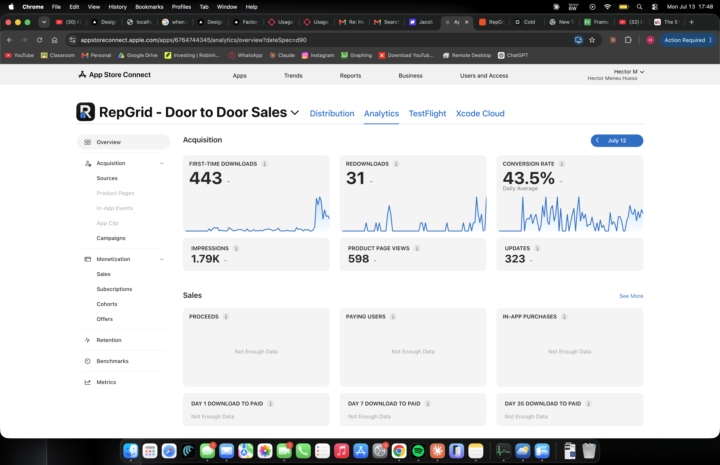The height and width of the screenshot is (465, 720).
Task: Bookmark this page with the star icon
Action: click(592, 40)
